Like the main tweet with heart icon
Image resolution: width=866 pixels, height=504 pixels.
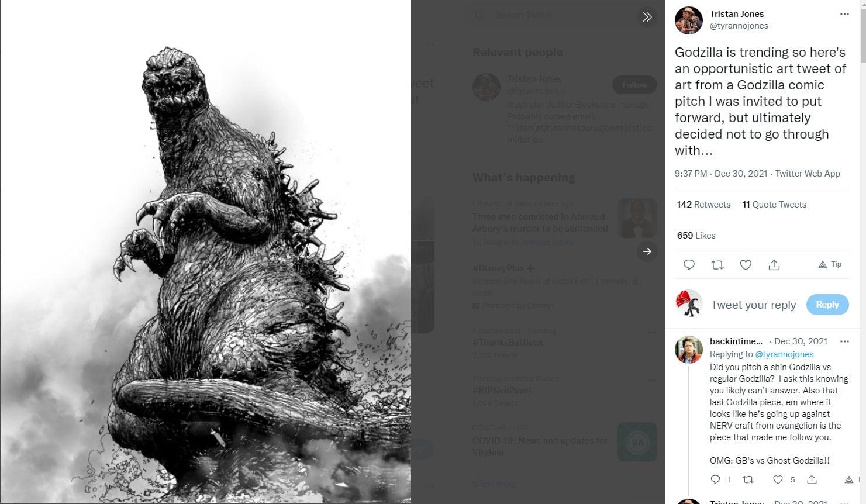[746, 265]
